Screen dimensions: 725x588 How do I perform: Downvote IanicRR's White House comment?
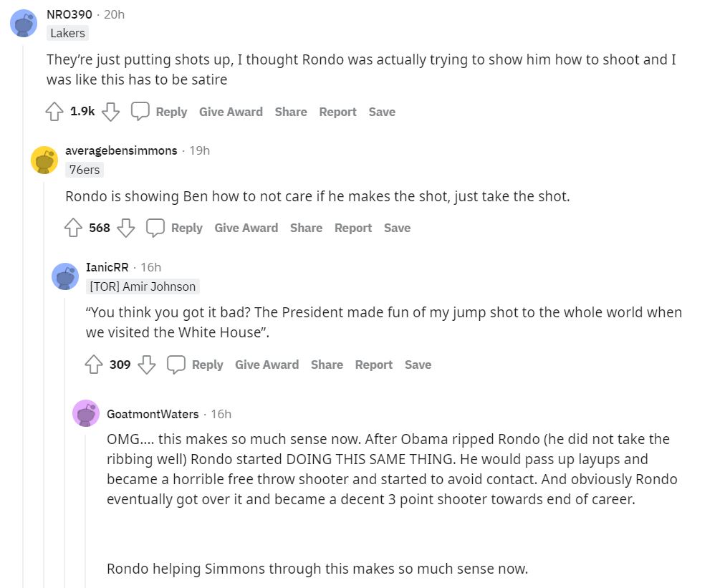tap(146, 365)
